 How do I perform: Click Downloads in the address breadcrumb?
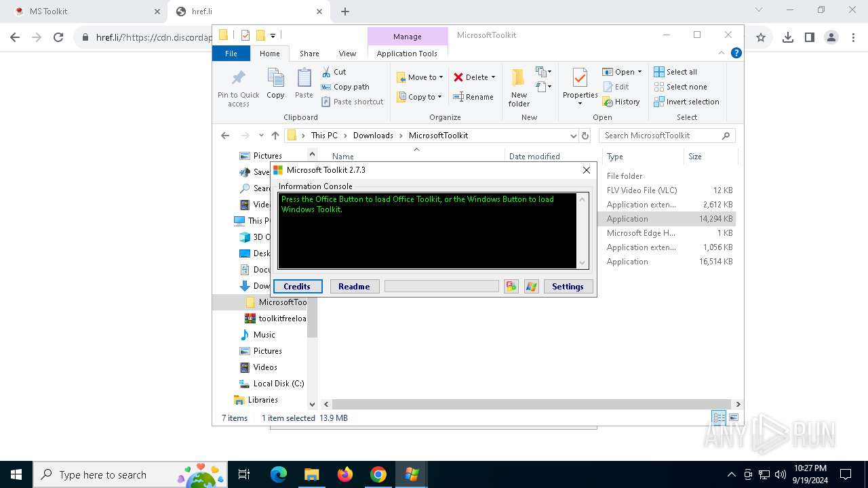[x=373, y=136]
